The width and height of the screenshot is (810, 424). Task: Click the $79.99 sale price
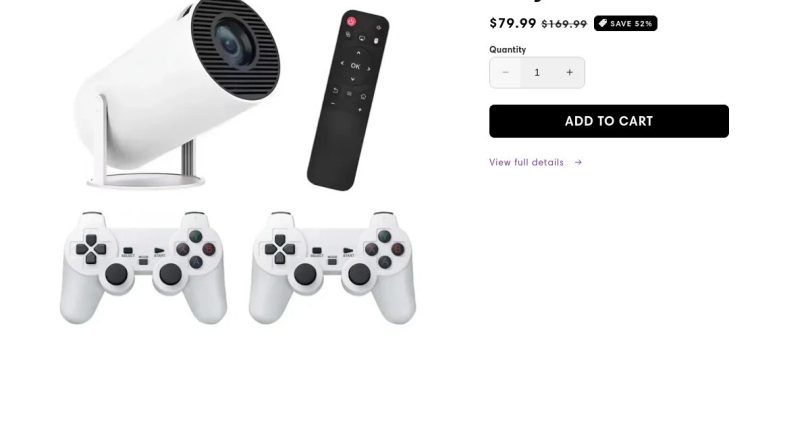coord(513,23)
